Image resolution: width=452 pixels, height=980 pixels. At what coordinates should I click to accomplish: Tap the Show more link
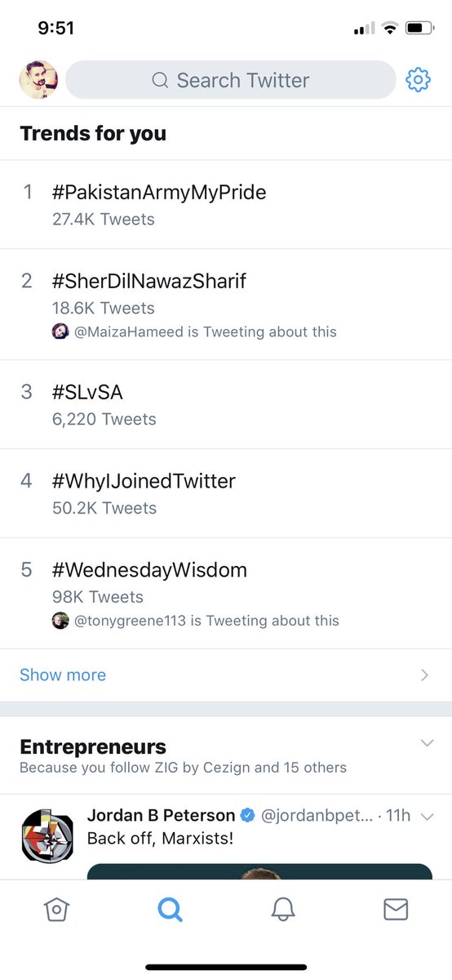coord(63,675)
